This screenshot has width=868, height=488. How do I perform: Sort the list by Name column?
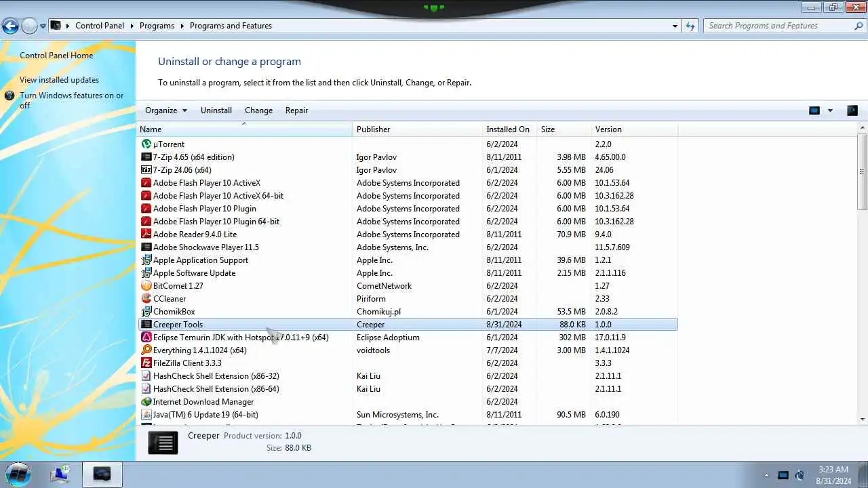click(x=245, y=129)
